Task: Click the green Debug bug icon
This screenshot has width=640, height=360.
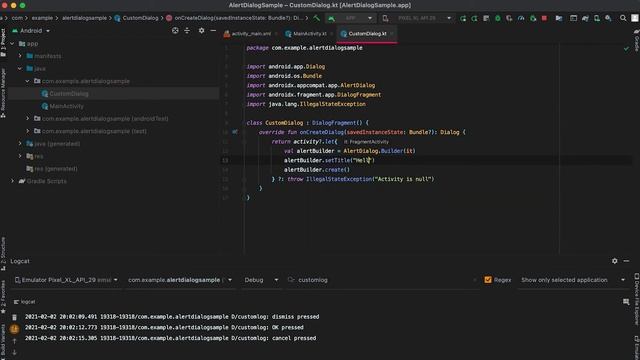Action: [x=498, y=18]
